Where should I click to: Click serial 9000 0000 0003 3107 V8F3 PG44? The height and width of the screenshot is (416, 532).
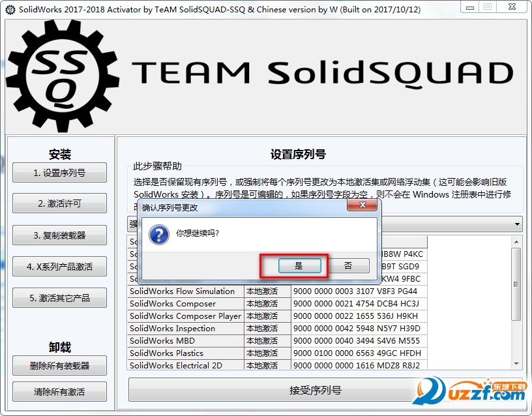point(359,291)
